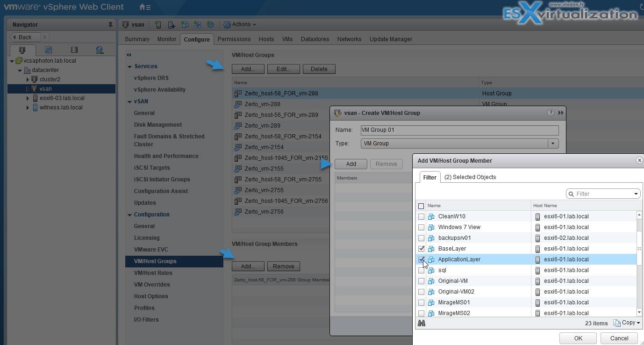644x345 pixels.
Task: Switch to (2) Selected Objects tab
Action: point(470,177)
